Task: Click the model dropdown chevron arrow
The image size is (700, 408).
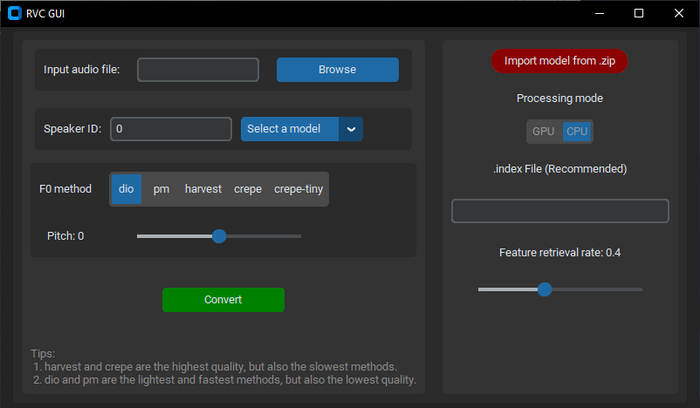Action: tap(351, 129)
